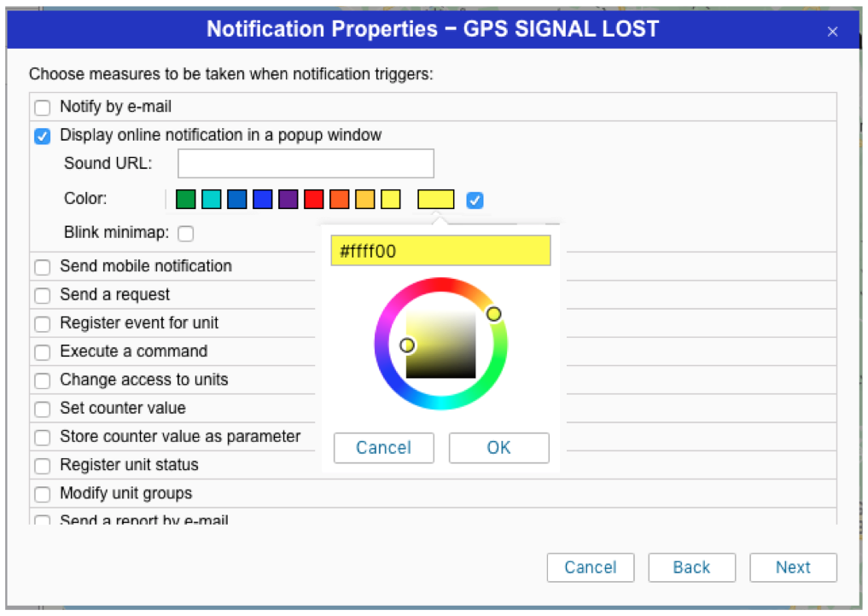Pick the orange color swatch
The height and width of the screenshot is (616, 868).
tap(339, 200)
